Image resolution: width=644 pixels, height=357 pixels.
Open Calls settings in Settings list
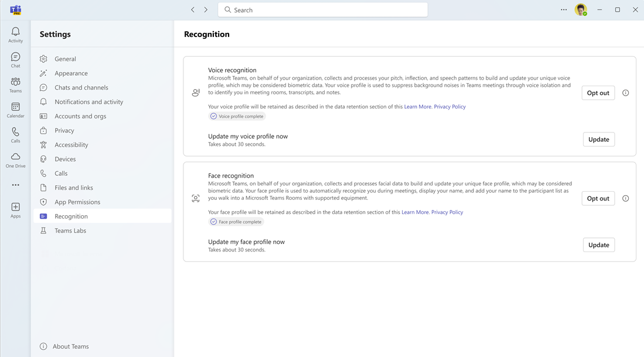[x=103, y=174]
